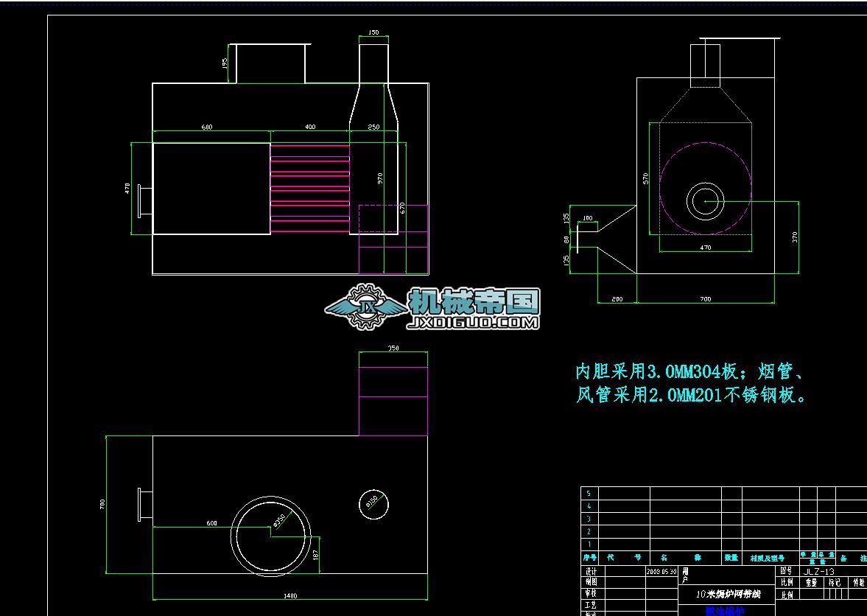Select the 制图 label in title block
Screen dimensions: 867x616
tap(591, 581)
